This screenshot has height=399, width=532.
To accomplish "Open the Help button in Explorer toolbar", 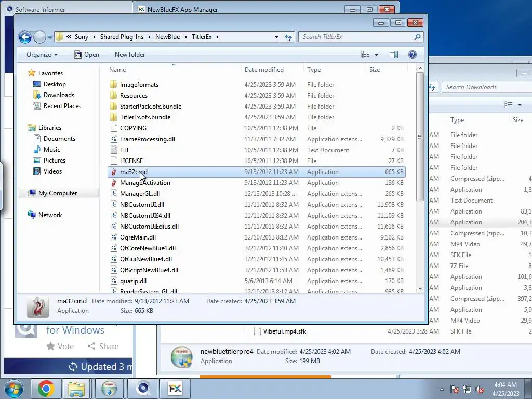I will tap(412, 55).
